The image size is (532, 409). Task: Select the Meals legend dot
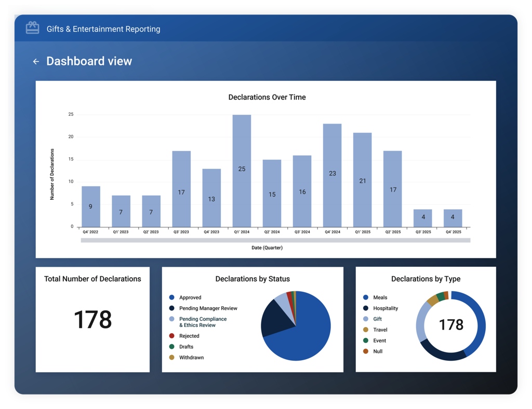(366, 297)
